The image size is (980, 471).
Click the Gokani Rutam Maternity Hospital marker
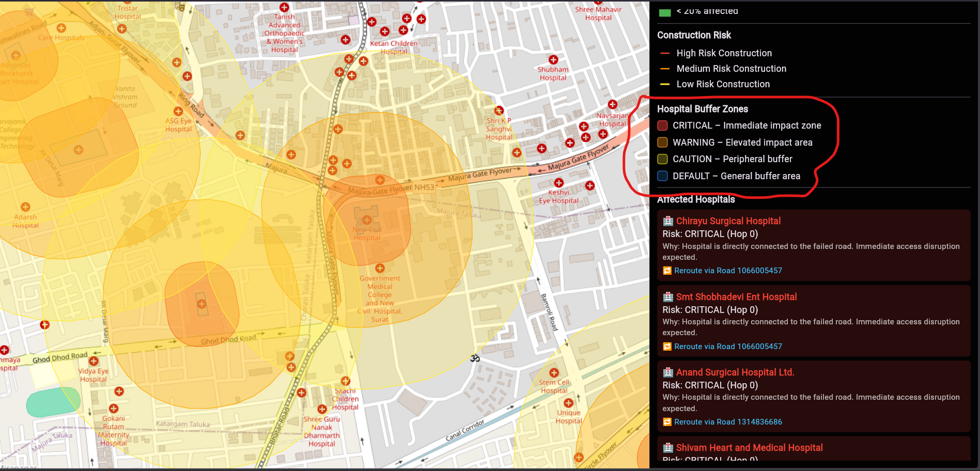[x=114, y=409]
